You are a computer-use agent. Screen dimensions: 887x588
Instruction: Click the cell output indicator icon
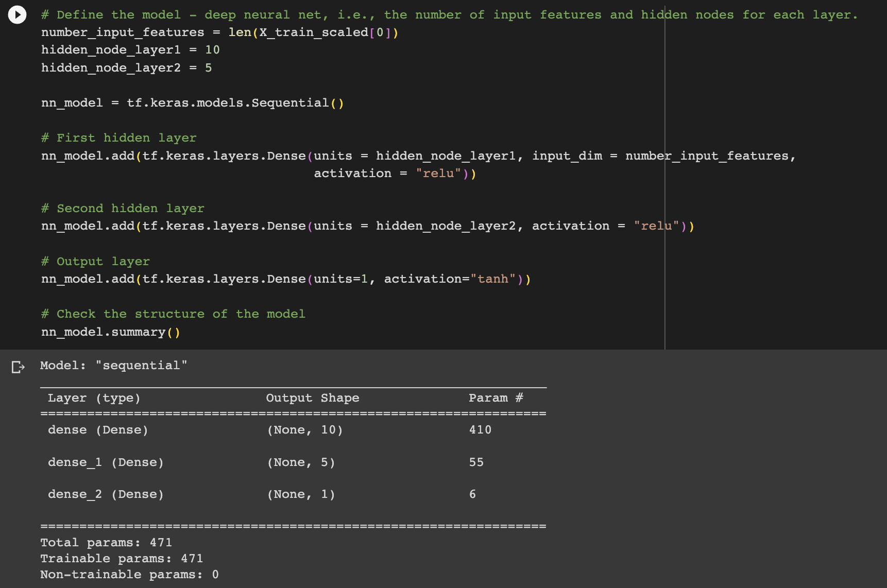pyautogui.click(x=19, y=367)
